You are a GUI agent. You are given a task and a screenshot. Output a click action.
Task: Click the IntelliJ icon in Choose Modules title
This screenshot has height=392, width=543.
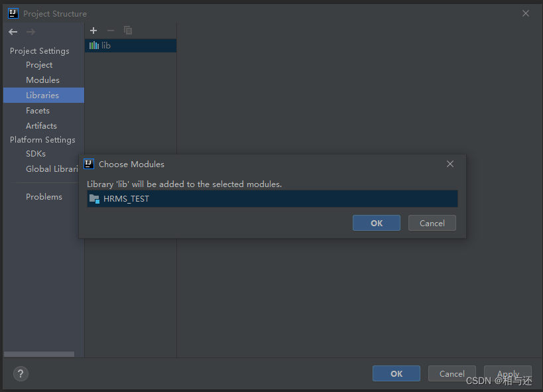tap(89, 164)
